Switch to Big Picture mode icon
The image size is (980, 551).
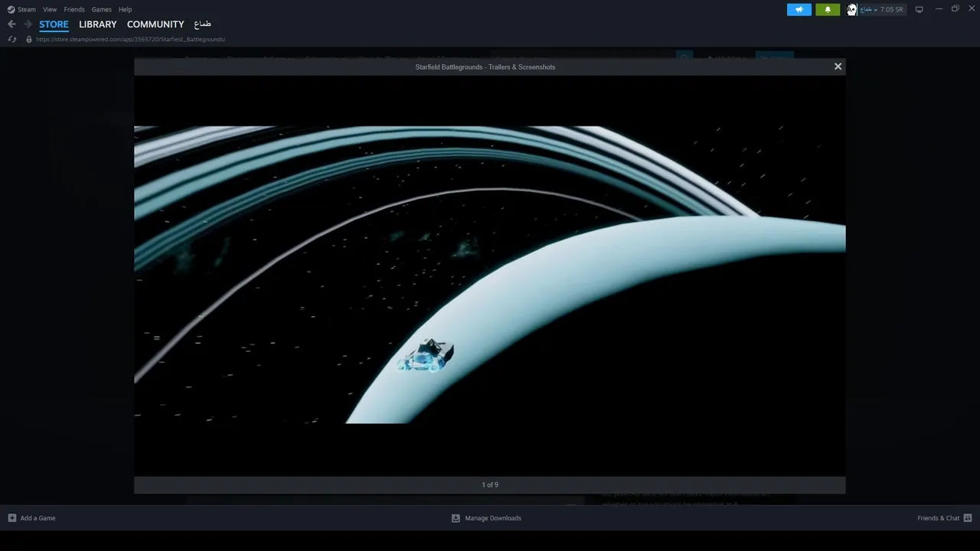tap(920, 9)
